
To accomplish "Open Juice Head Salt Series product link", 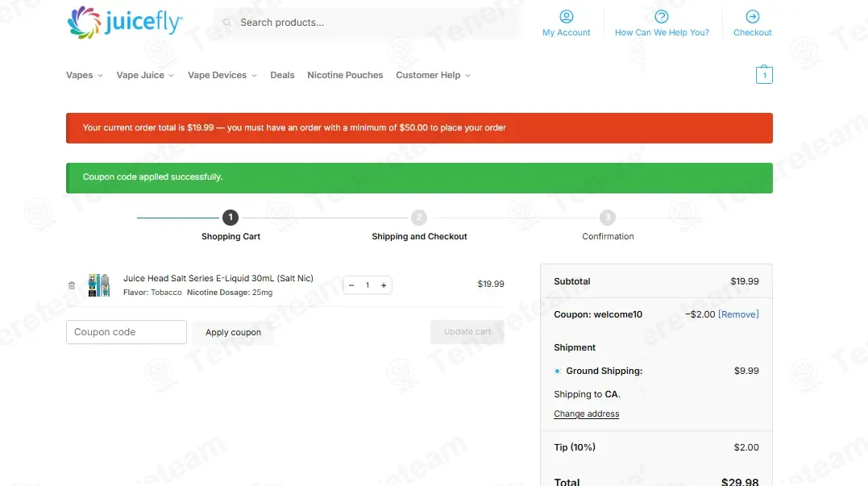I will 218,278.
